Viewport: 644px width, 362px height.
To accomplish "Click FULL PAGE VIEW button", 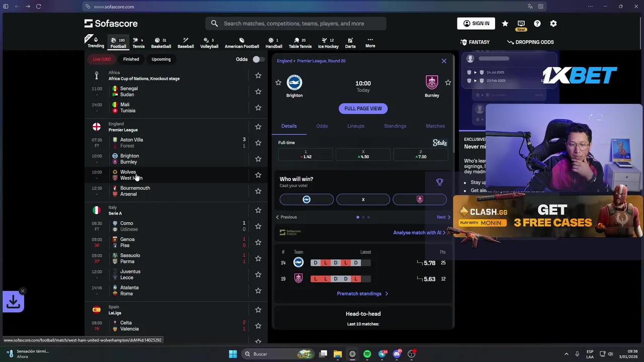I will [363, 109].
